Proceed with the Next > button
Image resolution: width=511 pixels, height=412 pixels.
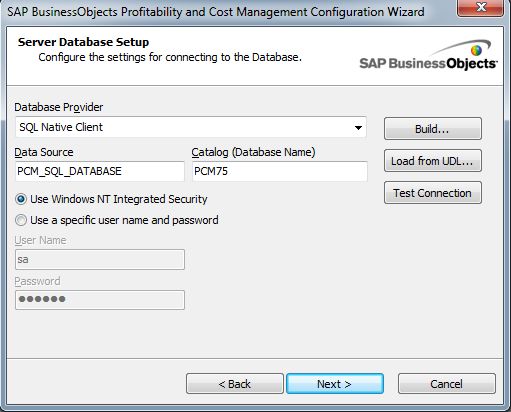[x=335, y=384]
